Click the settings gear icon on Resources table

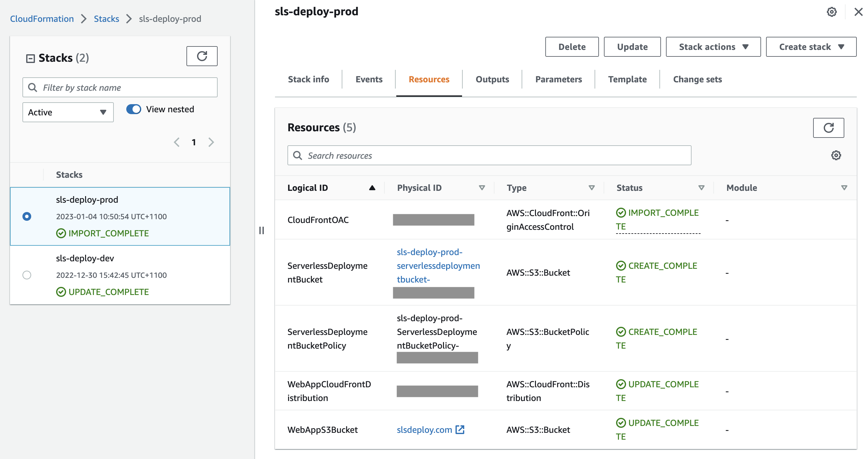click(835, 155)
